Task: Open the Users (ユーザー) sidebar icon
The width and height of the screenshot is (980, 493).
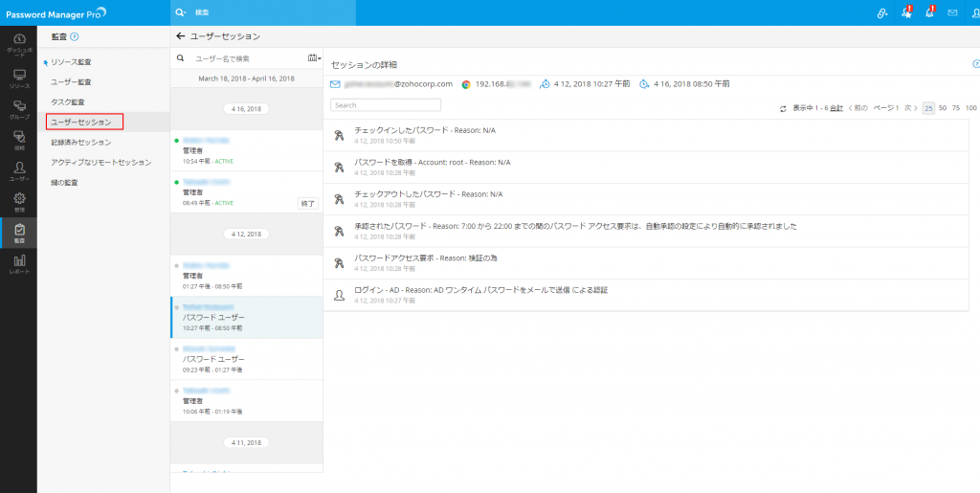Action: pos(18,171)
